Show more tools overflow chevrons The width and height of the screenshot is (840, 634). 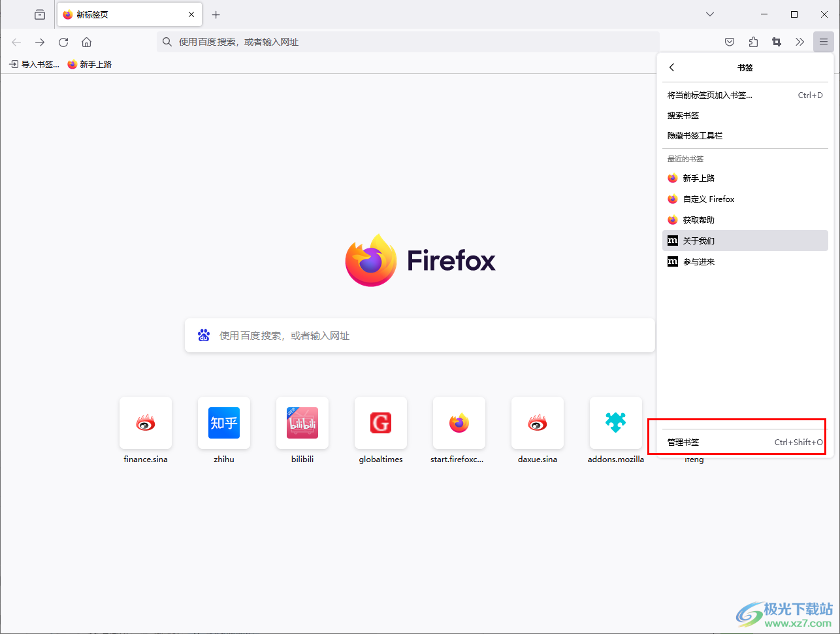coord(800,42)
